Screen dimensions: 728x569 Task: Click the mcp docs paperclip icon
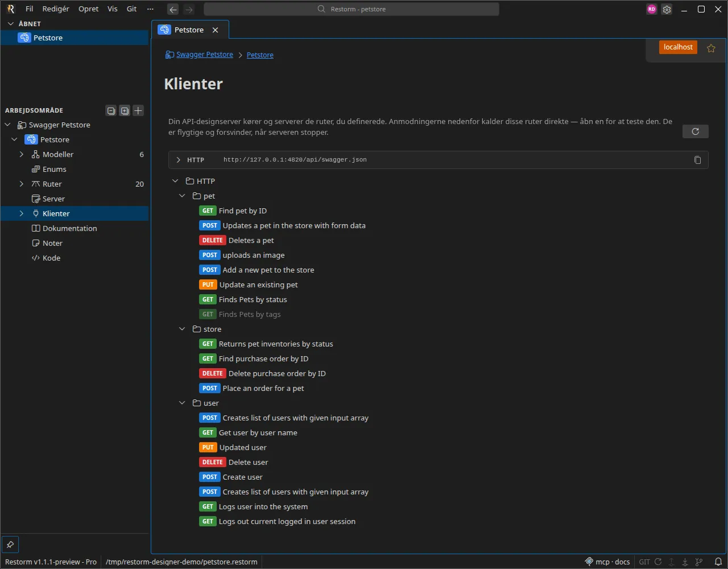tap(589, 562)
